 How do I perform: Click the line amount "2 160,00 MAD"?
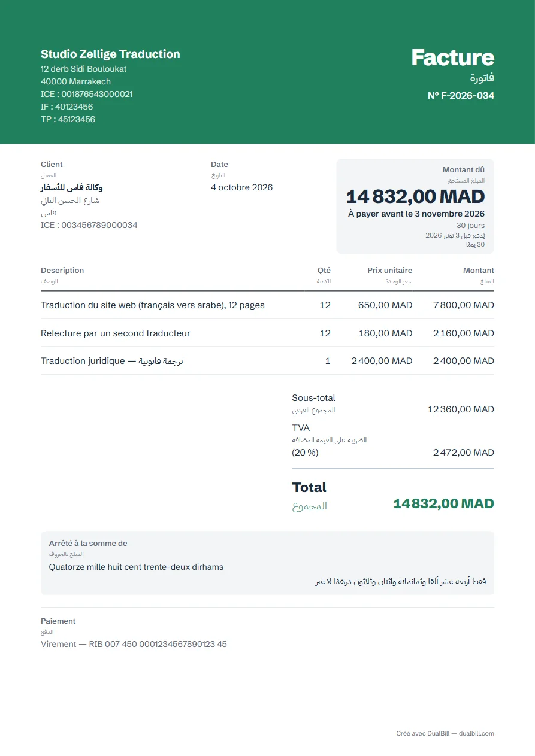pyautogui.click(x=464, y=333)
